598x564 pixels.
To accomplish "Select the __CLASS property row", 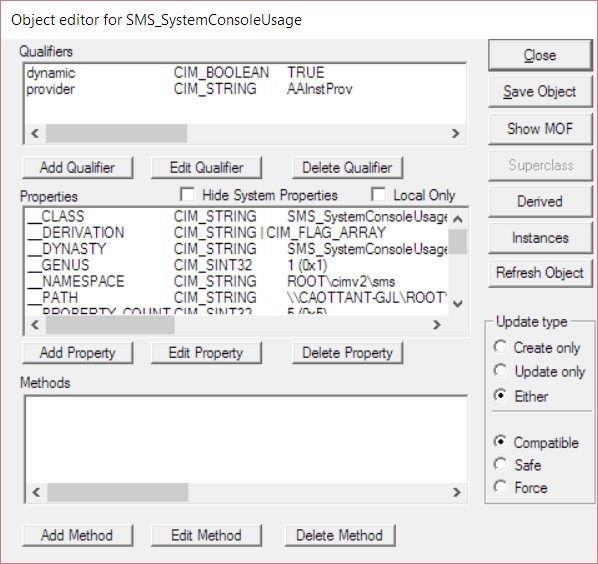I will 236,216.
